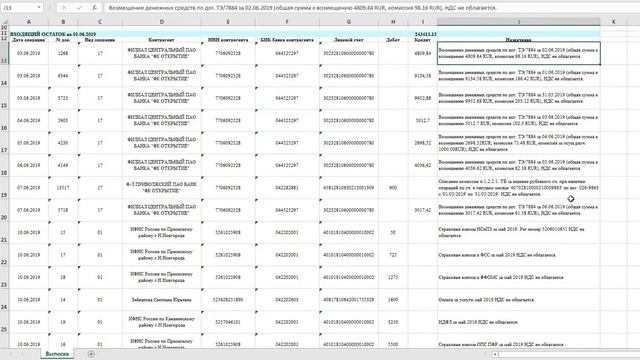This screenshot has height=360, width=640.
Task: Select column G header
Action: 349,22
